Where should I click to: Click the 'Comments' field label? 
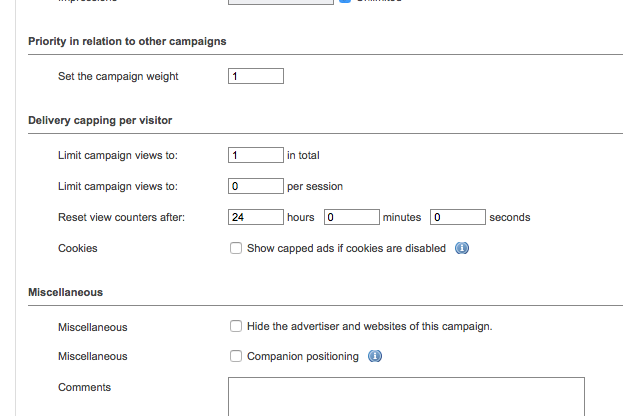(x=85, y=387)
